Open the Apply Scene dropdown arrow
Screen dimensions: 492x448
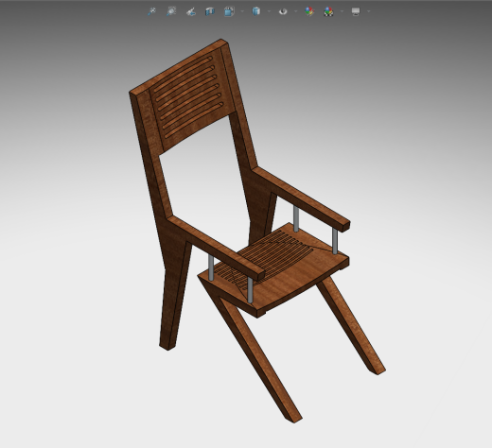(342, 11)
